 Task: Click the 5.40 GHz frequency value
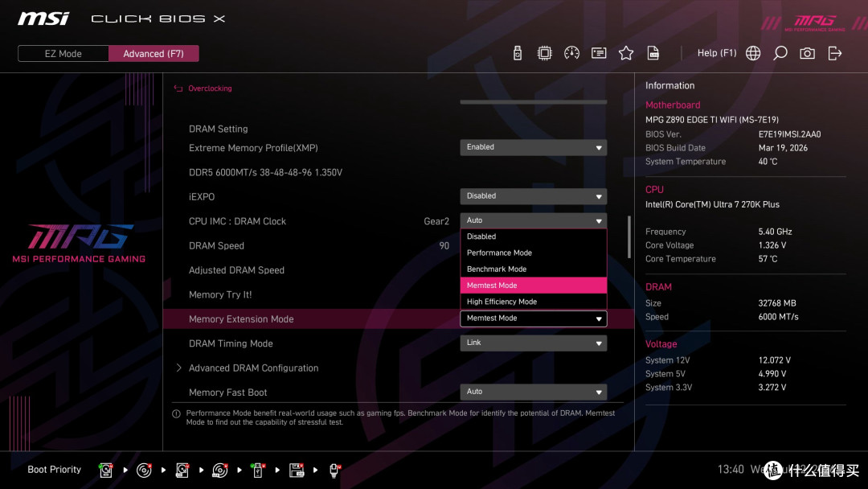[x=775, y=232]
